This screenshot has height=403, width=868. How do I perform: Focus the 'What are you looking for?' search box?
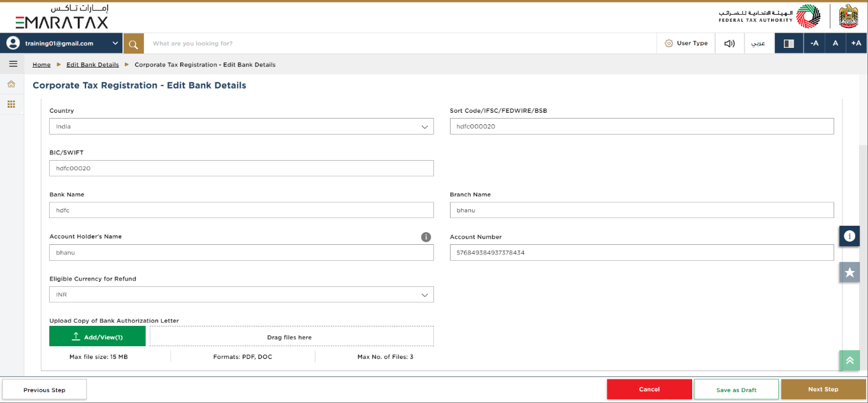point(400,43)
